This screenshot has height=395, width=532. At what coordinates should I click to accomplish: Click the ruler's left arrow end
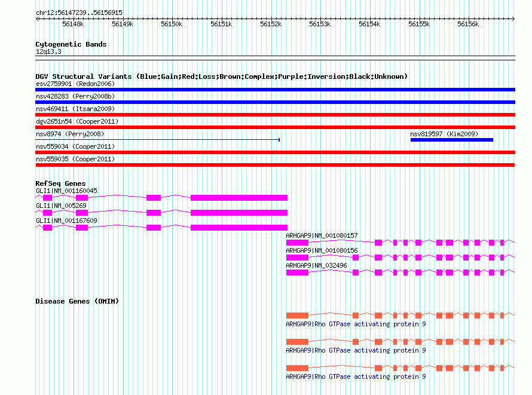pos(38,19)
